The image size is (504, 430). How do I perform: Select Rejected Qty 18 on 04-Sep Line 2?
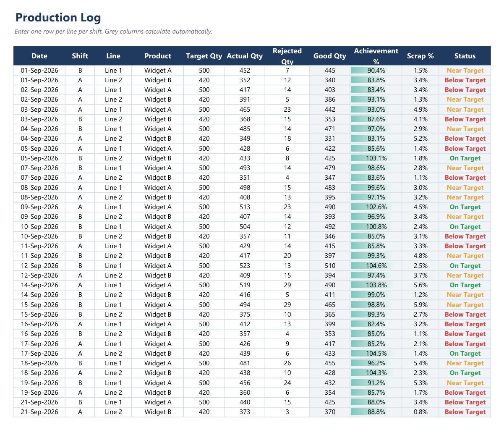click(x=287, y=139)
